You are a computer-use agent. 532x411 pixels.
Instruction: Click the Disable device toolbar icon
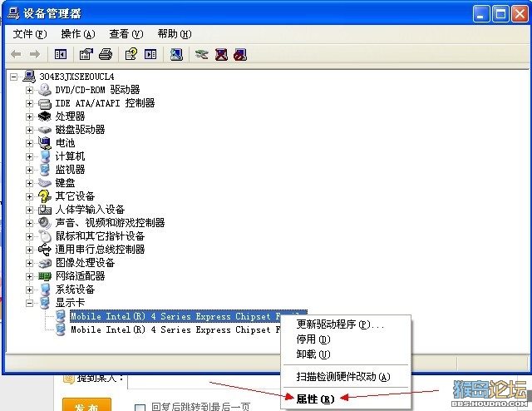pos(240,54)
